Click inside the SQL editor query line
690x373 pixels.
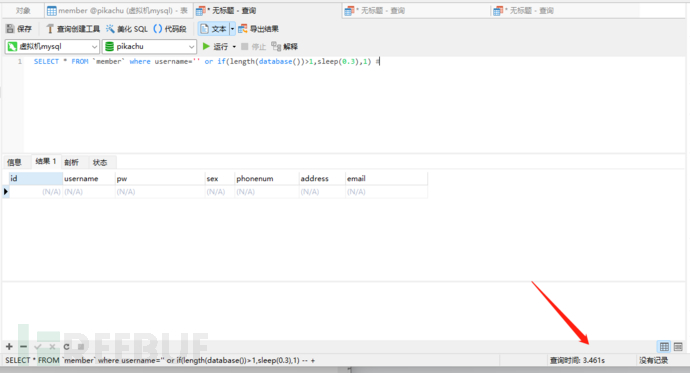pyautogui.click(x=206, y=62)
